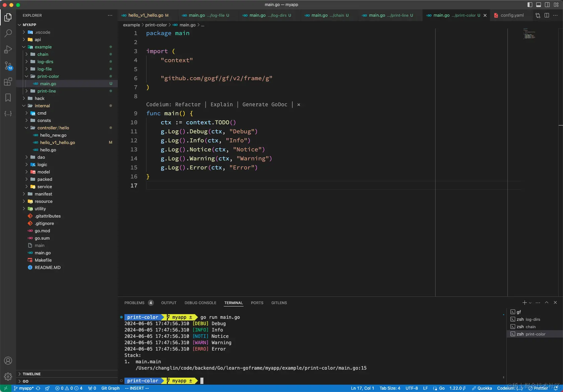
Task: Open the Accounts menu icon
Action: pos(8,361)
